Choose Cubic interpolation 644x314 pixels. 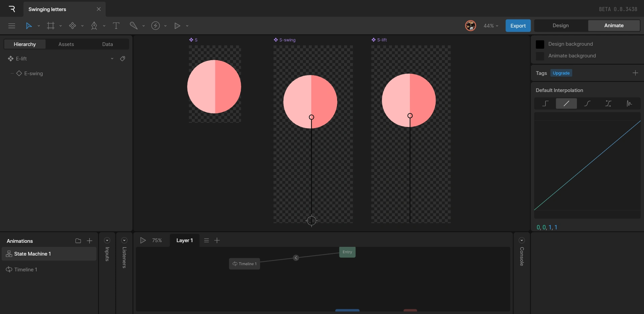[587, 103]
